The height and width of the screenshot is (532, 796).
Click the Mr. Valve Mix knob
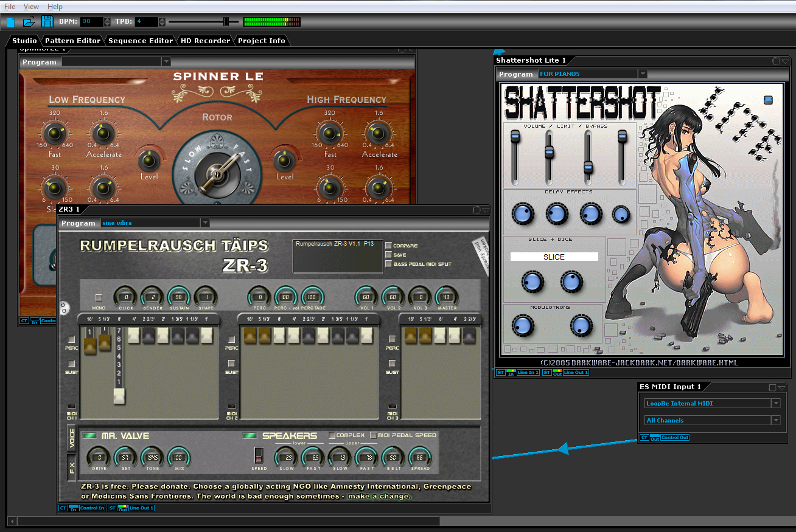pyautogui.click(x=179, y=457)
